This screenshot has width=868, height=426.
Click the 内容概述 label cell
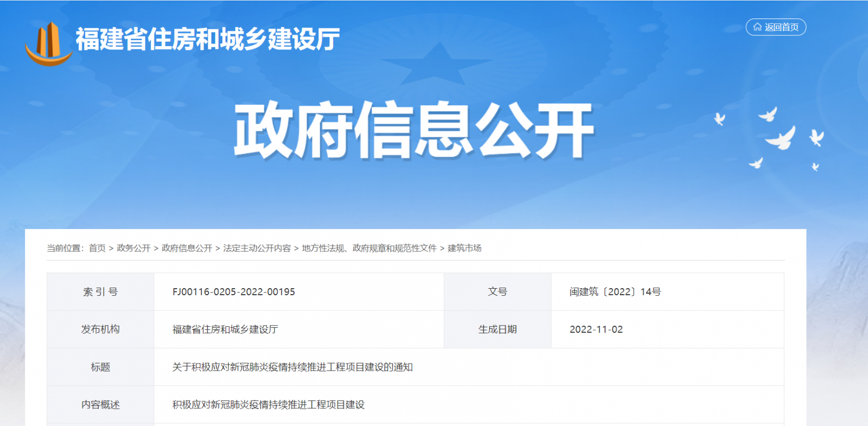click(100, 405)
